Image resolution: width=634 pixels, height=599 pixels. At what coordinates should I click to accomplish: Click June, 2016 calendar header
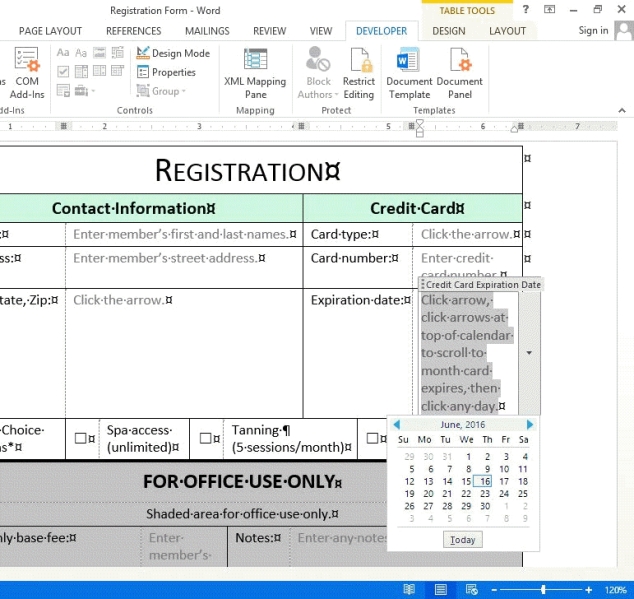click(463, 424)
